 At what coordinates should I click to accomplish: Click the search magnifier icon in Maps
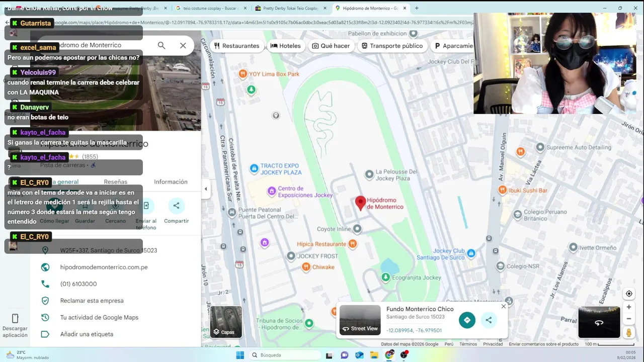(x=162, y=45)
